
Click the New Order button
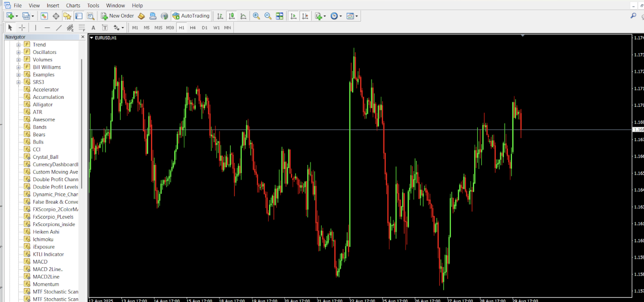[117, 16]
